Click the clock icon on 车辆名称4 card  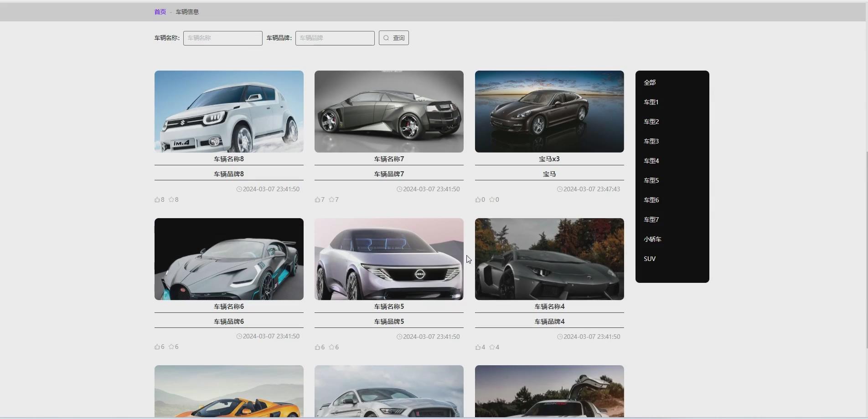point(560,337)
